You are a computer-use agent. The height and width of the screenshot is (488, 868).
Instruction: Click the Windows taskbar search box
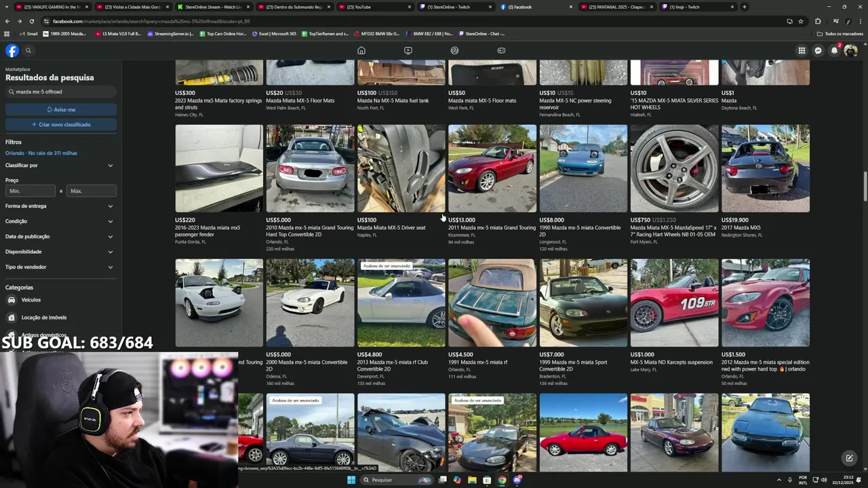coord(396,480)
